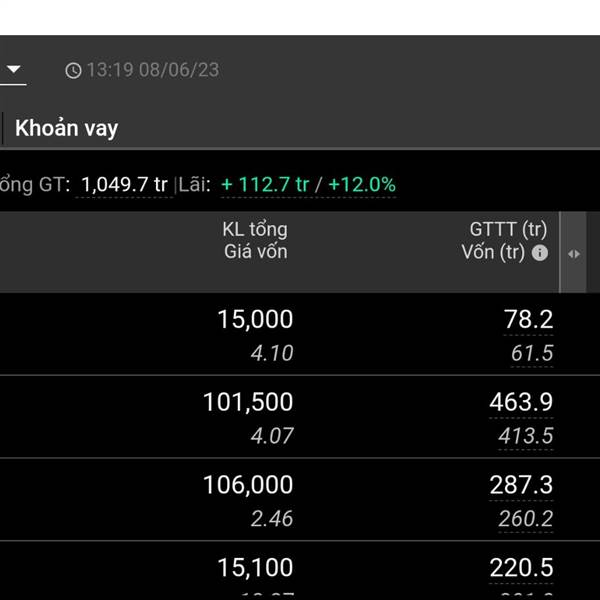Open the dropdown arrow at top left
This screenshot has height=600, width=600.
14,70
